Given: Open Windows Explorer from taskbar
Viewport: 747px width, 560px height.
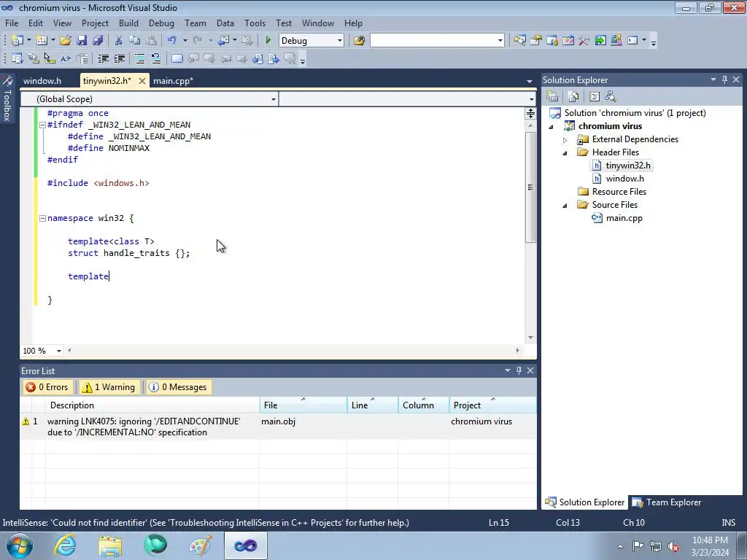Looking at the screenshot, I should tap(110, 545).
